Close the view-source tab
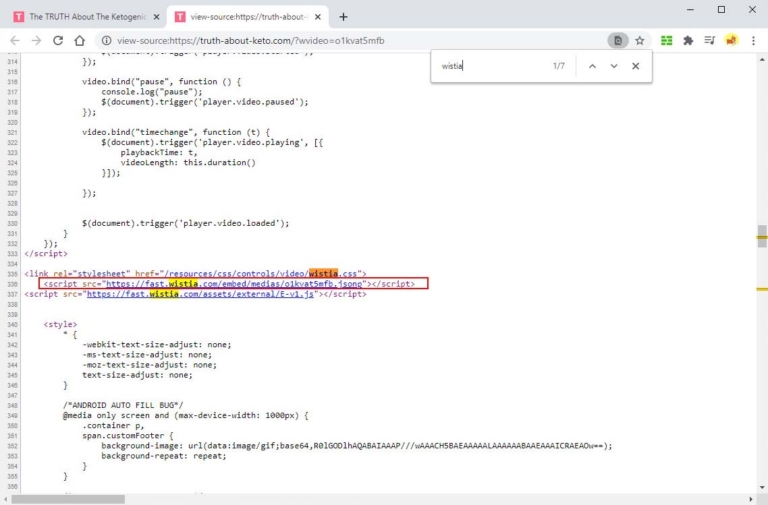 (x=317, y=16)
